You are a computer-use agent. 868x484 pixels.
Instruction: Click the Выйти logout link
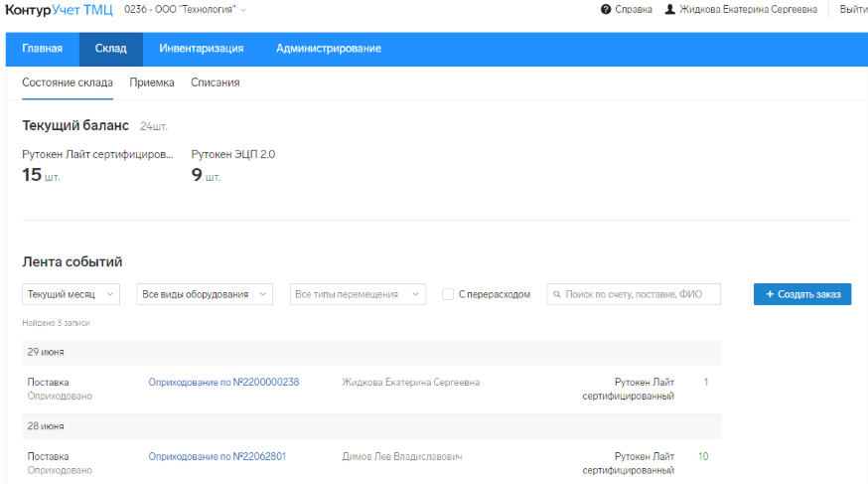(853, 9)
